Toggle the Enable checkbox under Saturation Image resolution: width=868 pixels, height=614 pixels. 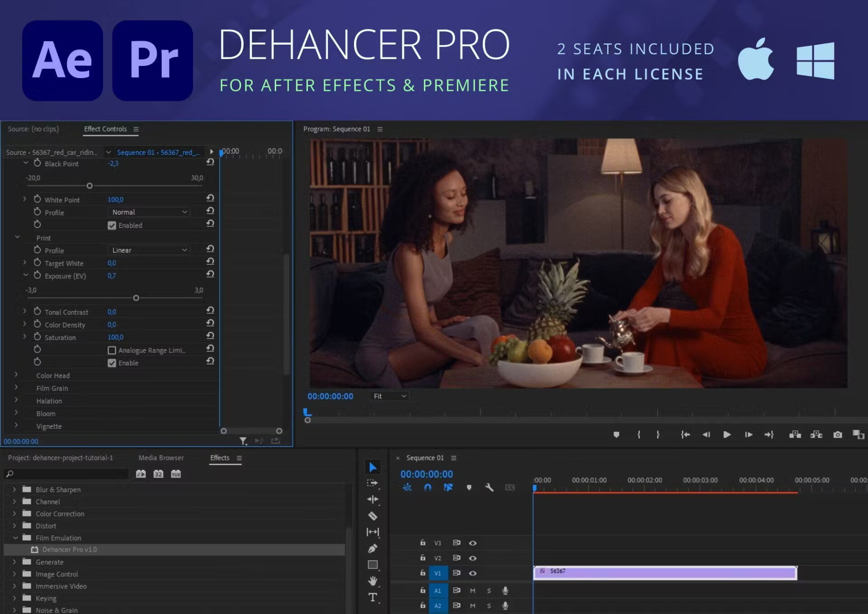coord(112,363)
